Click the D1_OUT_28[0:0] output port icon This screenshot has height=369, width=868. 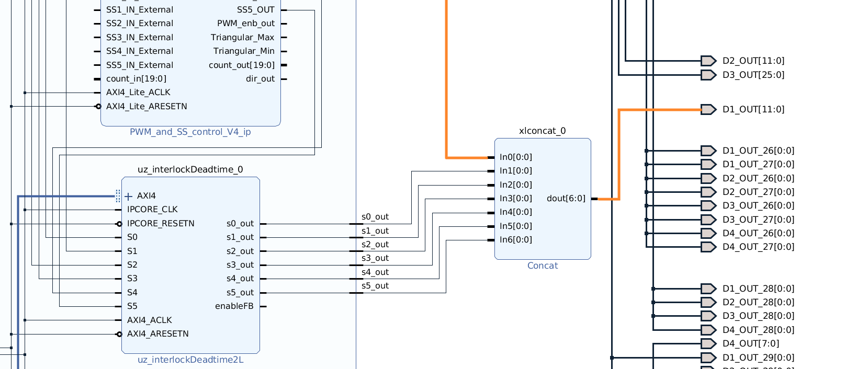click(x=708, y=289)
